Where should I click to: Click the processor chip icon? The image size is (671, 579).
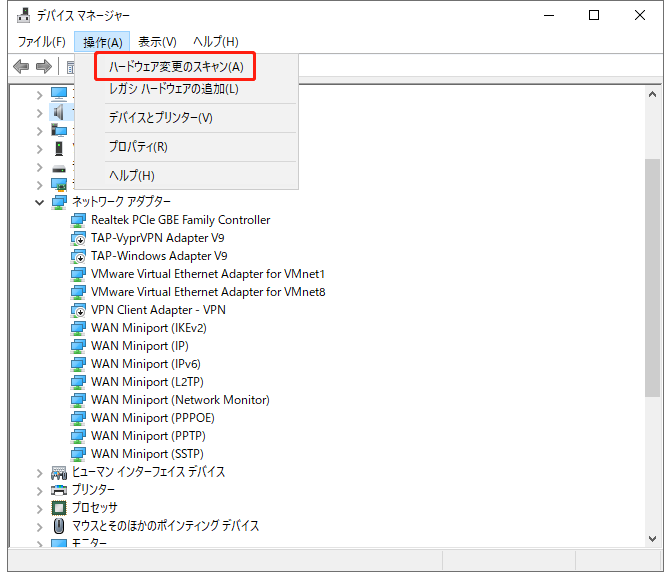tap(59, 508)
